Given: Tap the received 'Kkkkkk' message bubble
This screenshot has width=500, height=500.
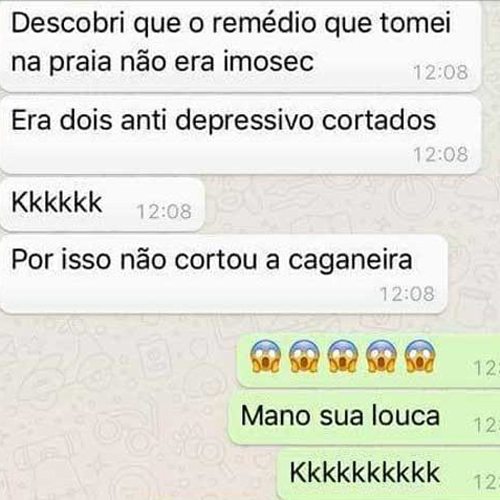Looking at the screenshot, I should (x=102, y=204).
